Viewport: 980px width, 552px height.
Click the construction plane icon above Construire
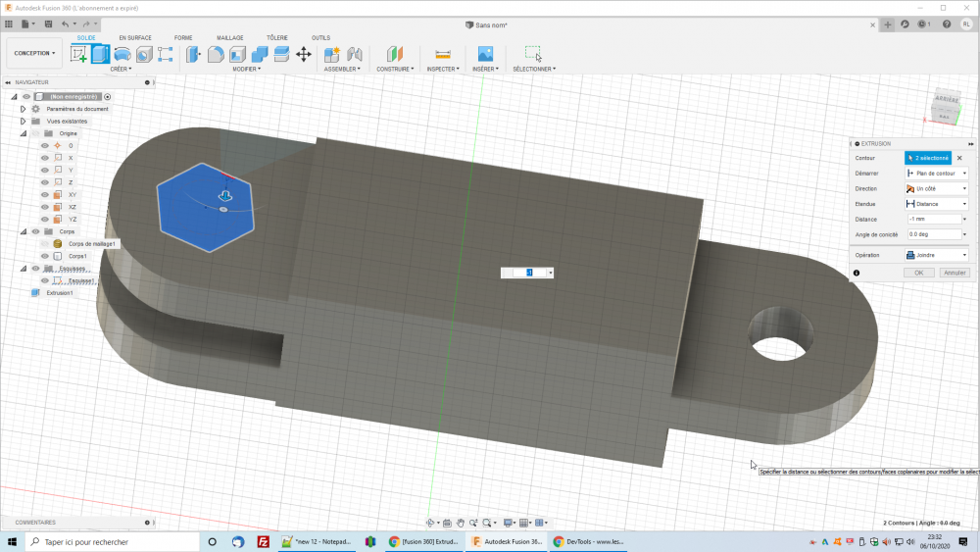click(x=395, y=54)
